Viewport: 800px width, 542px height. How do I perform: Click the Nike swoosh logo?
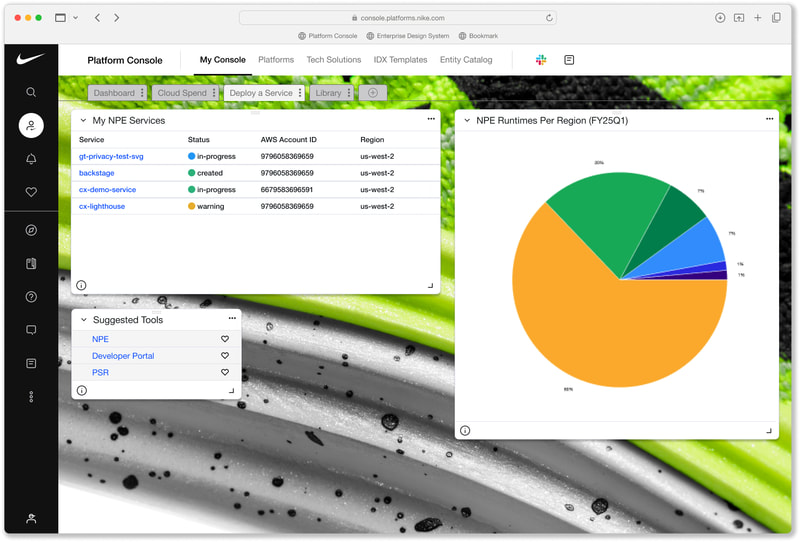coord(31,59)
